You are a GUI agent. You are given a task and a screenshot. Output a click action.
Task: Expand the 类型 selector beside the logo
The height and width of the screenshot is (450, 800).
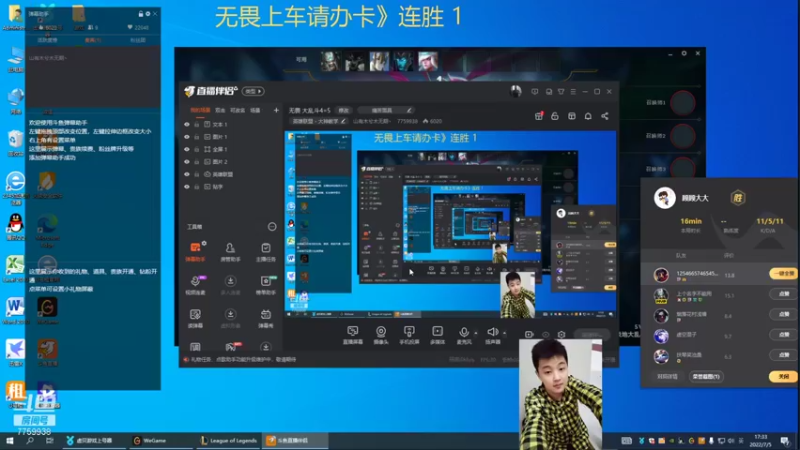(x=253, y=91)
